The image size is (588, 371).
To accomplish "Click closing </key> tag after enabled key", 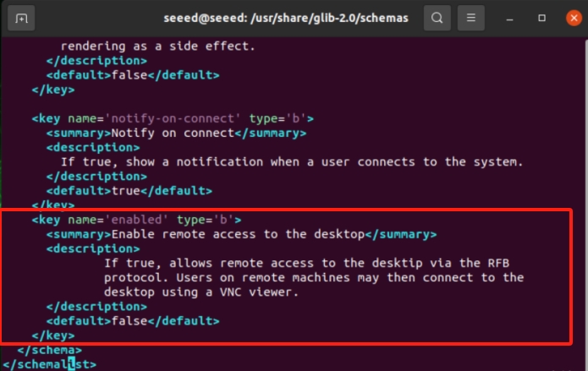I will (53, 336).
